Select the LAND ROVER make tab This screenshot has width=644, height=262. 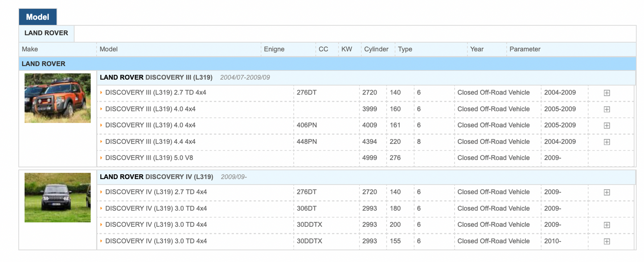(x=46, y=33)
